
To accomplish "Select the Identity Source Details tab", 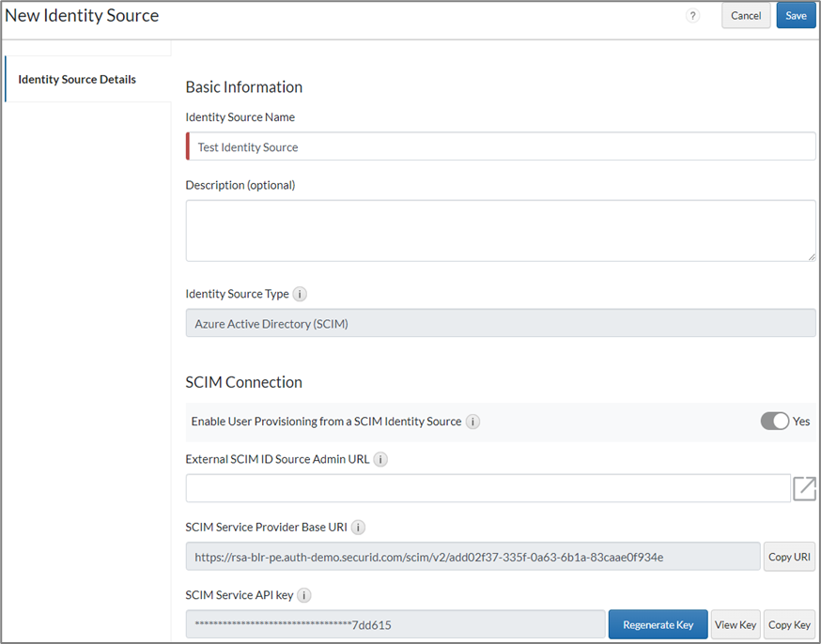I will click(x=77, y=80).
